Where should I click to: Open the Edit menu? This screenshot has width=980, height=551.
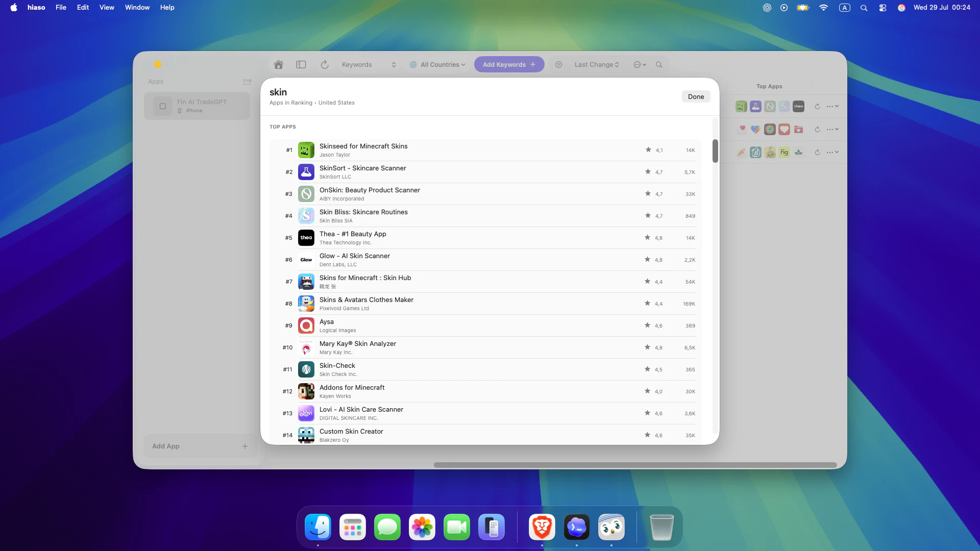tap(83, 8)
